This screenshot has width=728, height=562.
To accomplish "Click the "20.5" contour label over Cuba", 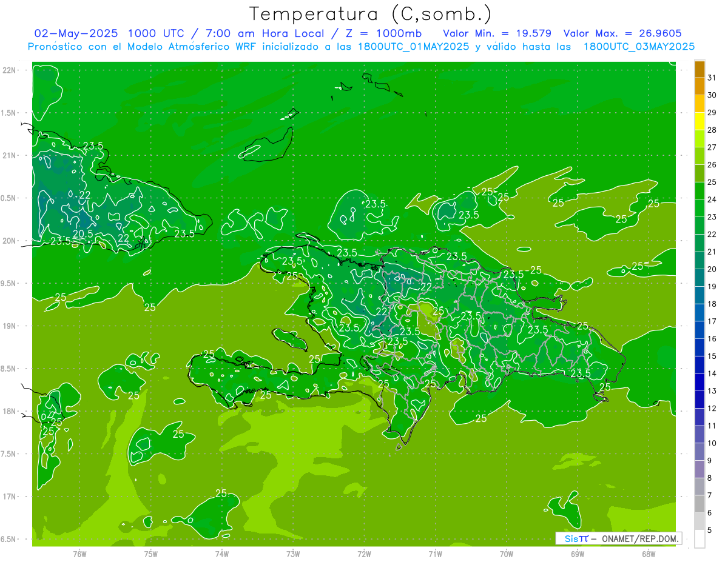I will (83, 233).
